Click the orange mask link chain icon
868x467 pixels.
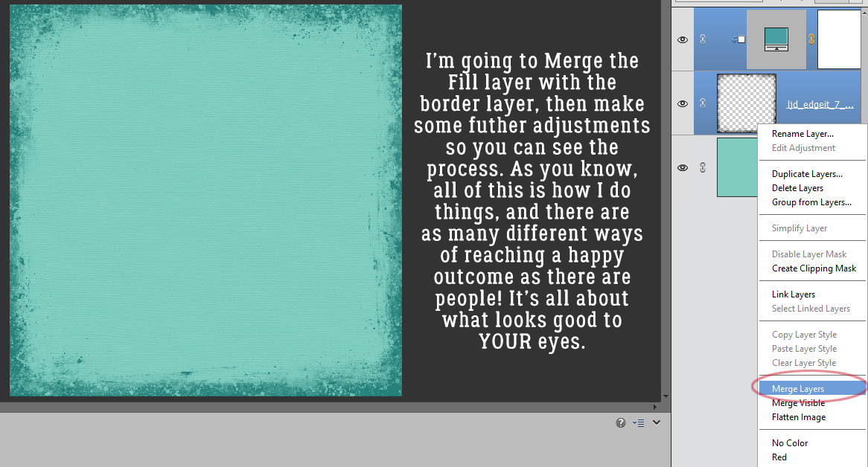[x=811, y=39]
